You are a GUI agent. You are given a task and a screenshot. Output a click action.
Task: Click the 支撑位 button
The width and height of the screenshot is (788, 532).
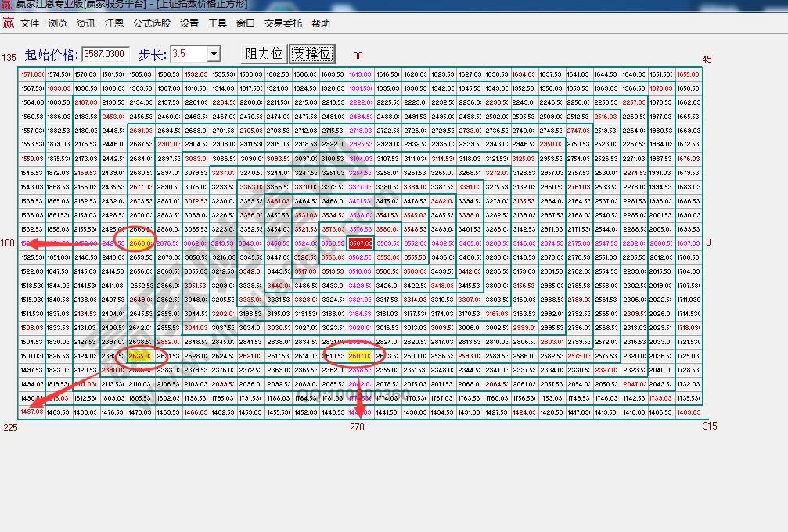point(312,53)
